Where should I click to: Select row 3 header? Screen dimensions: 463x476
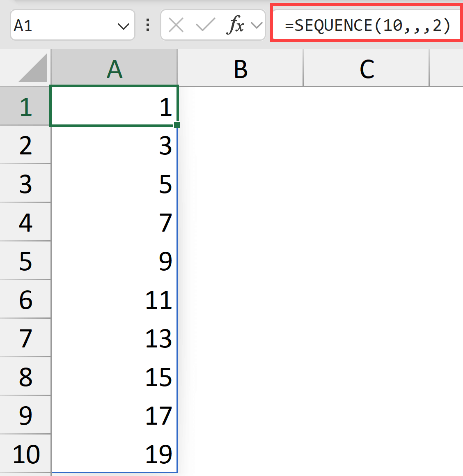click(x=25, y=183)
